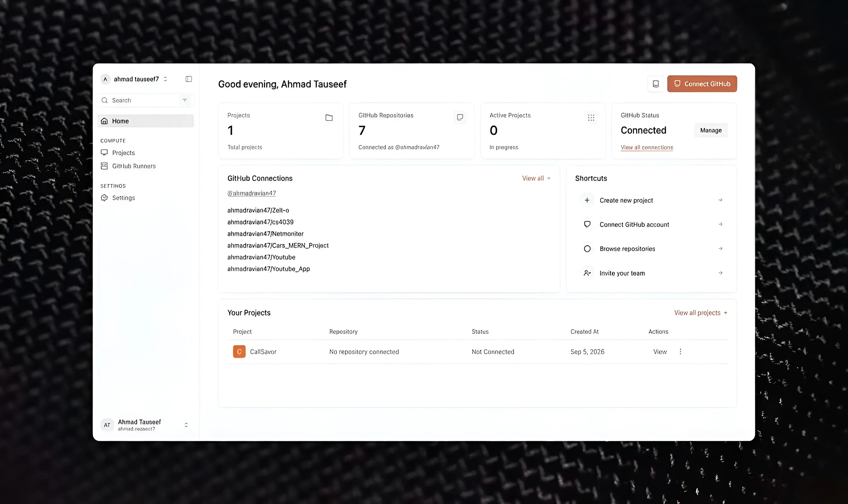The width and height of the screenshot is (848, 504).
Task: Click the Home house icon
Action: tap(104, 121)
